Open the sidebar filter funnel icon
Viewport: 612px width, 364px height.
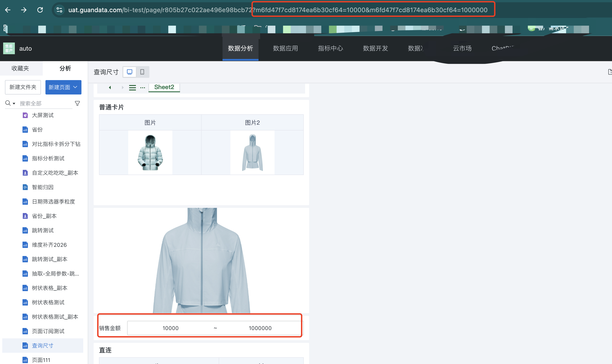tap(77, 103)
